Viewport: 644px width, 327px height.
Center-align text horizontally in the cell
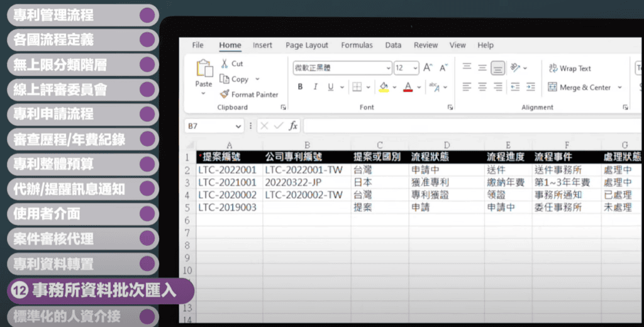coord(482,87)
